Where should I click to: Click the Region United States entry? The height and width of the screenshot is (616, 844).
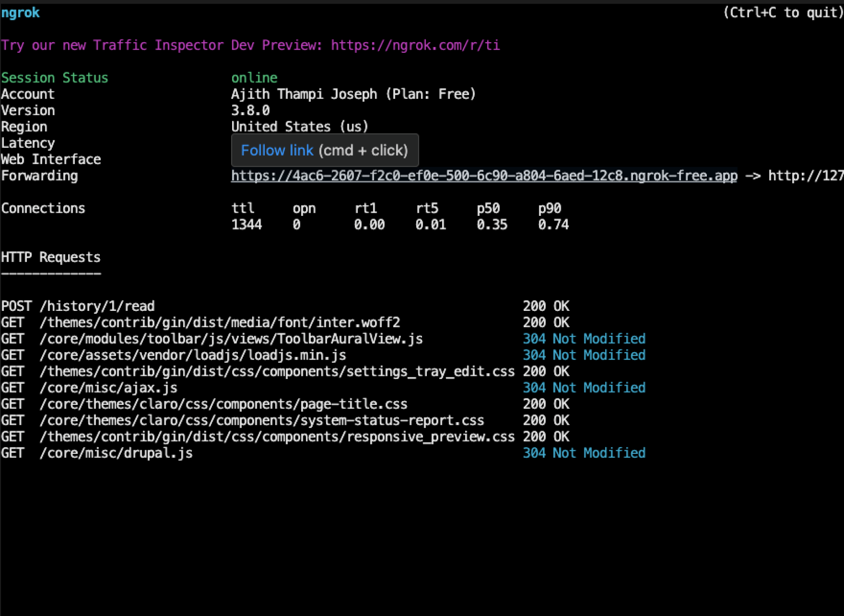click(x=299, y=126)
